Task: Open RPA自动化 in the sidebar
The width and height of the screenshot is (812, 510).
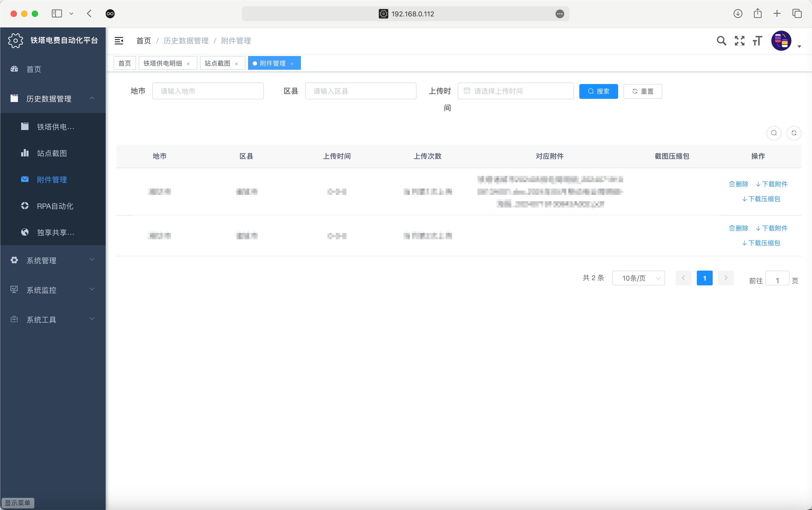Action: tap(55, 206)
